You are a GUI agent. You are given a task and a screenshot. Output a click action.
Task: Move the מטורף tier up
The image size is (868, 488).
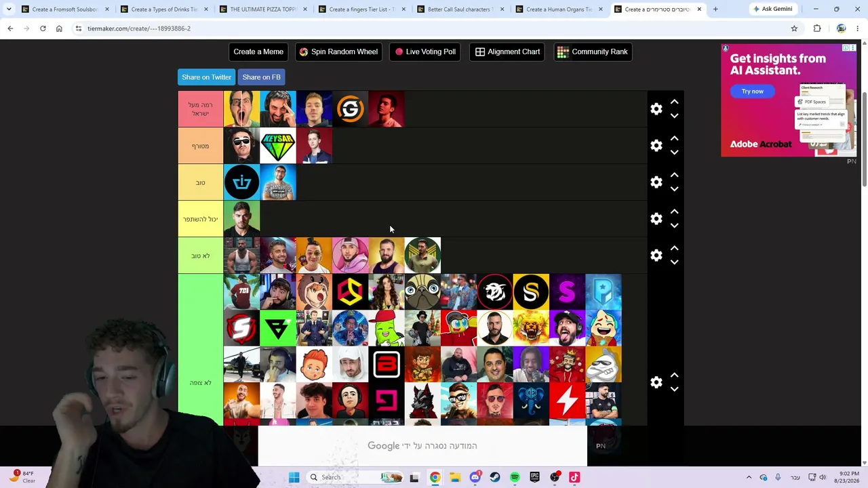674,138
